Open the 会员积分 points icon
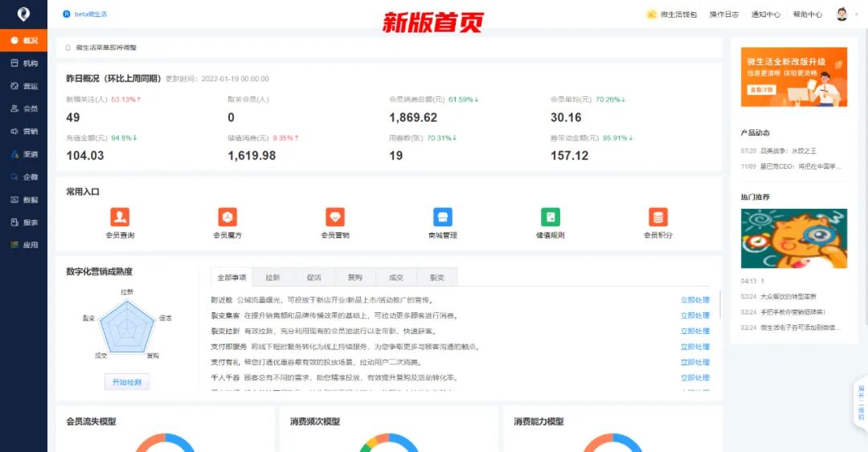868x452 pixels. (658, 217)
